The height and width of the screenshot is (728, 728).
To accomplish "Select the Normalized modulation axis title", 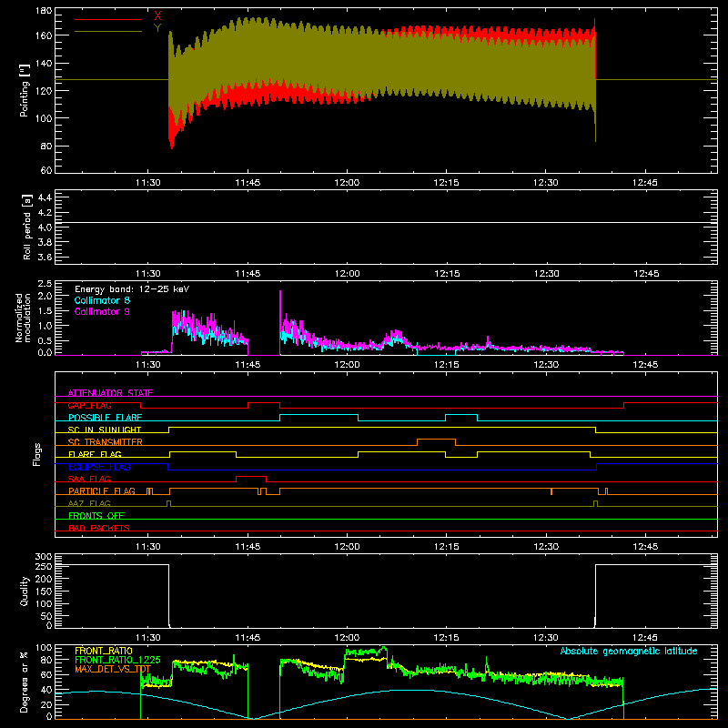I will pyautogui.click(x=23, y=318).
